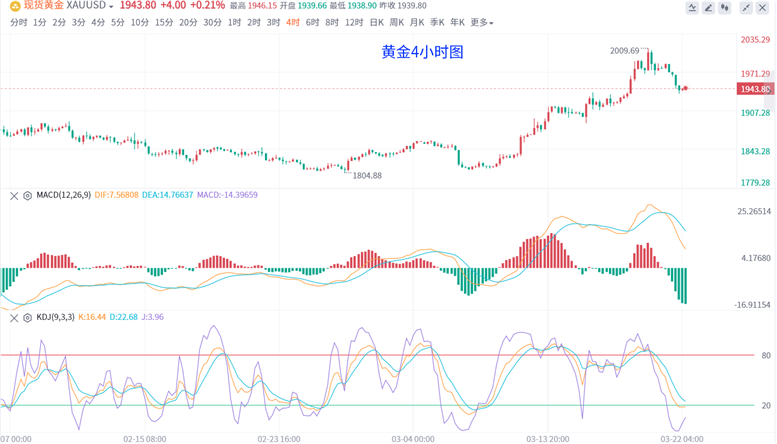Screen dimensions: 777x444
Task: Click the gold coin icon beside 现货黄金
Action: click(15, 6)
